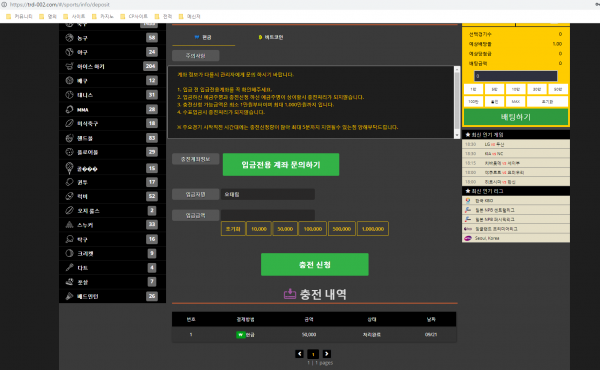The width and height of the screenshot is (600, 370).
Task: Pick the tennis icon labeled 테니스
Action: tap(69, 95)
